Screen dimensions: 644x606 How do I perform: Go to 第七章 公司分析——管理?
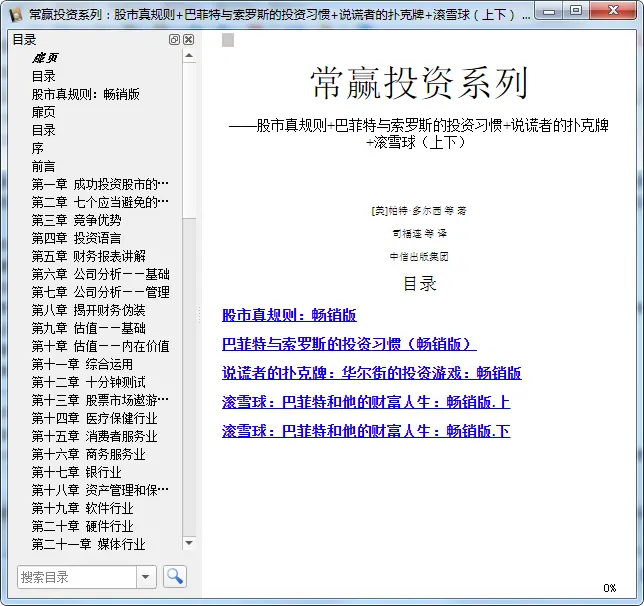101,293
